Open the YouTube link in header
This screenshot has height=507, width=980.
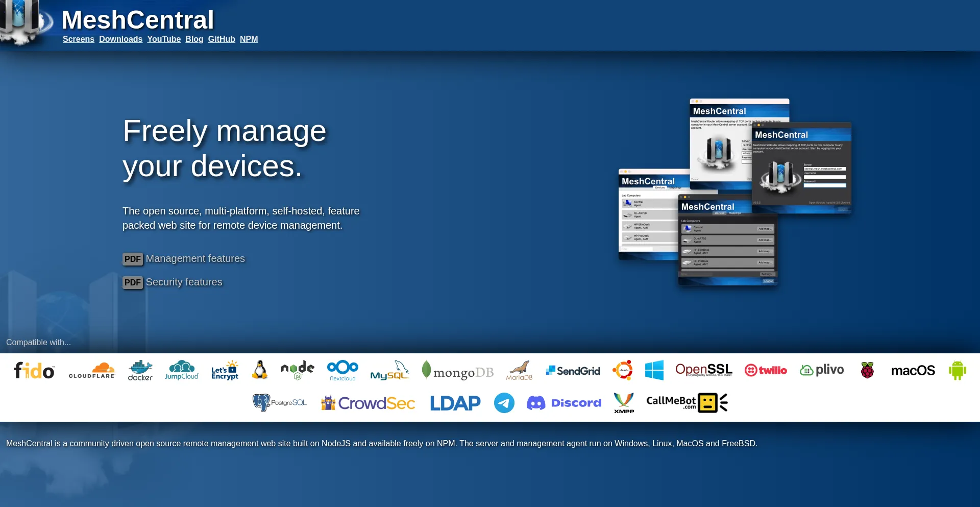(164, 39)
